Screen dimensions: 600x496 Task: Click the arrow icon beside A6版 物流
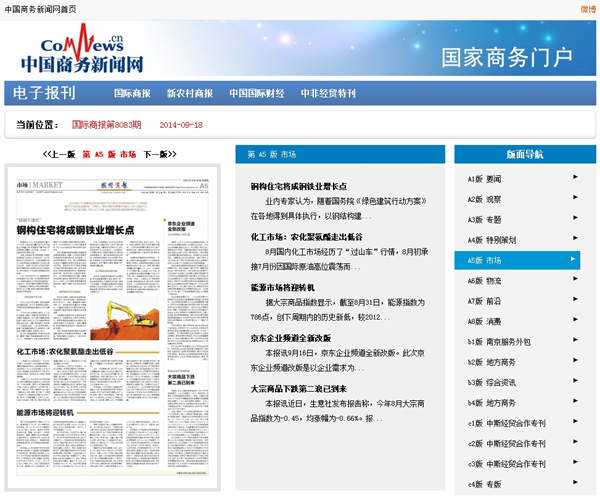[x=574, y=280]
